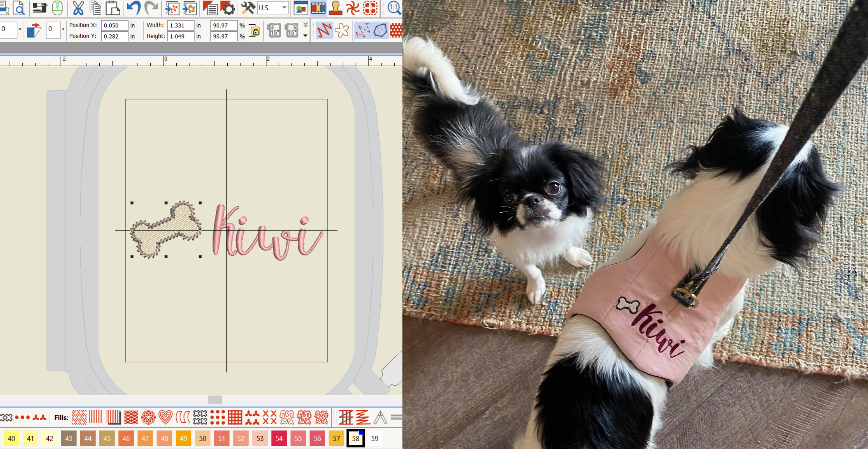
Task: Click the Width input field
Action: pos(180,25)
